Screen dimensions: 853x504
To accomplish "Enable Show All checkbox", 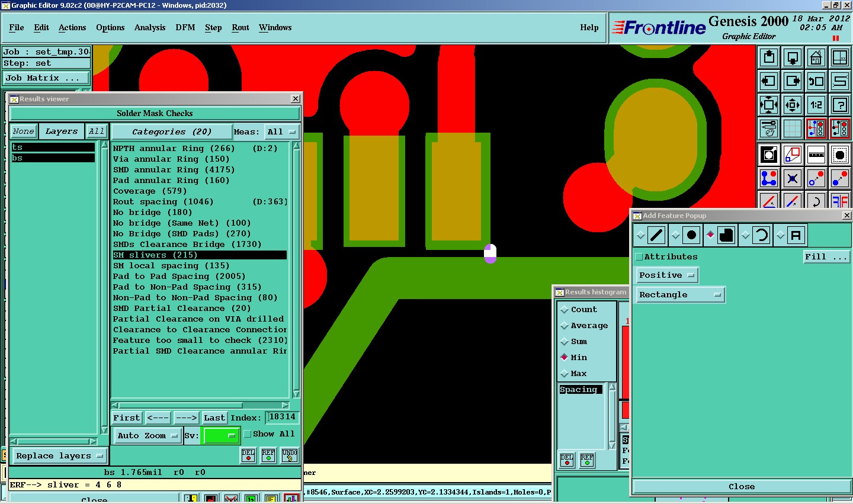I will [248, 434].
